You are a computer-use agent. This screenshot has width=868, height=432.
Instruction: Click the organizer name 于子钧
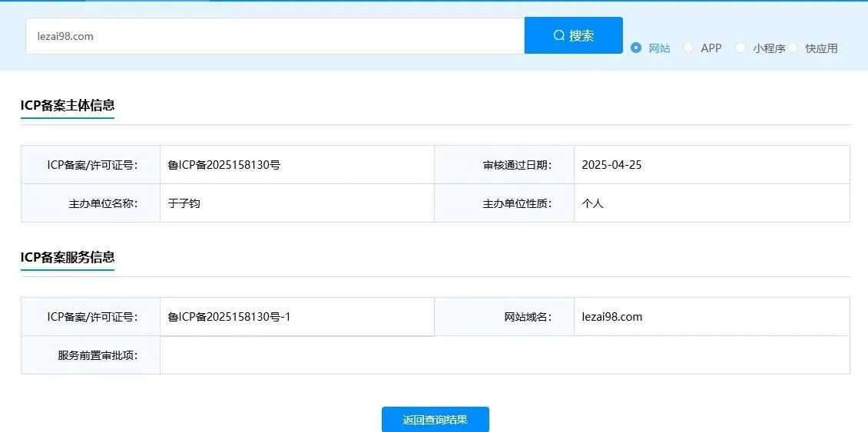coord(184,203)
